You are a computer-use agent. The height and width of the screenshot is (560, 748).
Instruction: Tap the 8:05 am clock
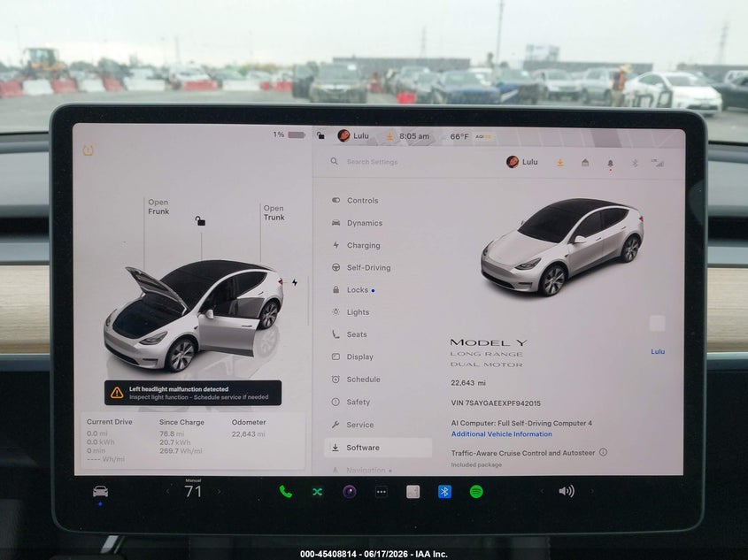pos(414,136)
